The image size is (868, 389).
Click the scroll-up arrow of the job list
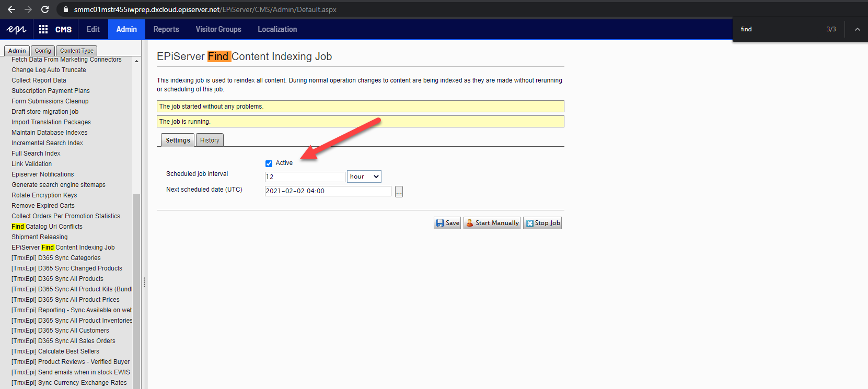pyautogui.click(x=137, y=61)
